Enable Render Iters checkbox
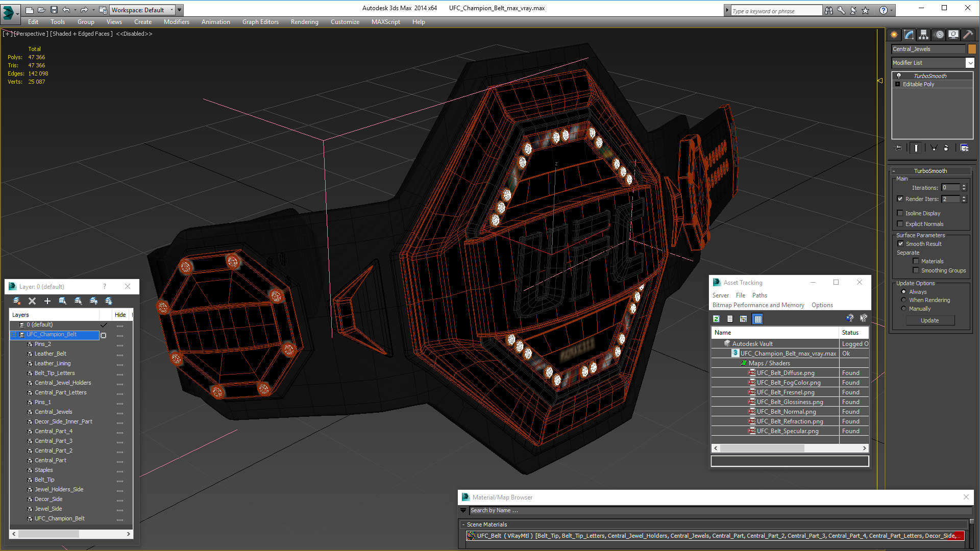980x551 pixels. pyautogui.click(x=900, y=199)
